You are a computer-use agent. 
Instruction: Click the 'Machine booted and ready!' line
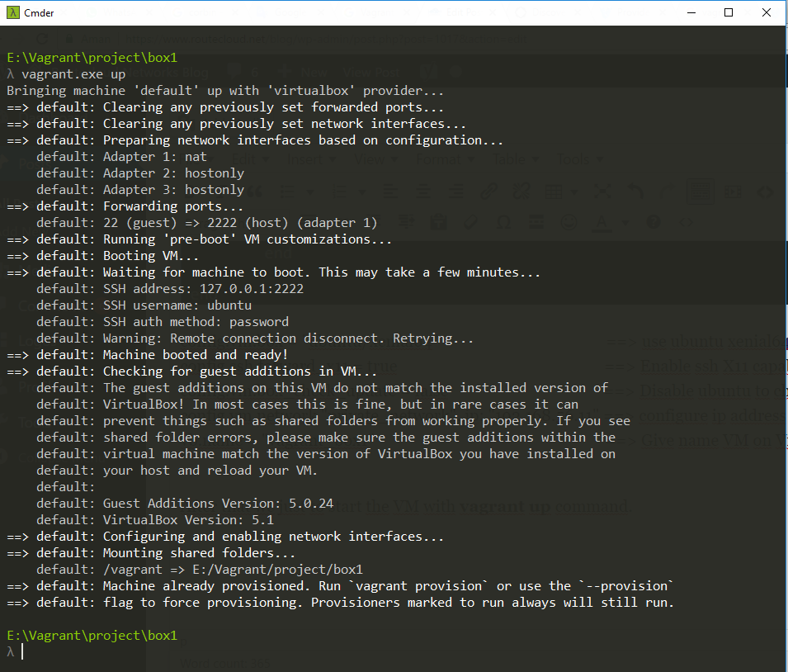pyautogui.click(x=147, y=355)
